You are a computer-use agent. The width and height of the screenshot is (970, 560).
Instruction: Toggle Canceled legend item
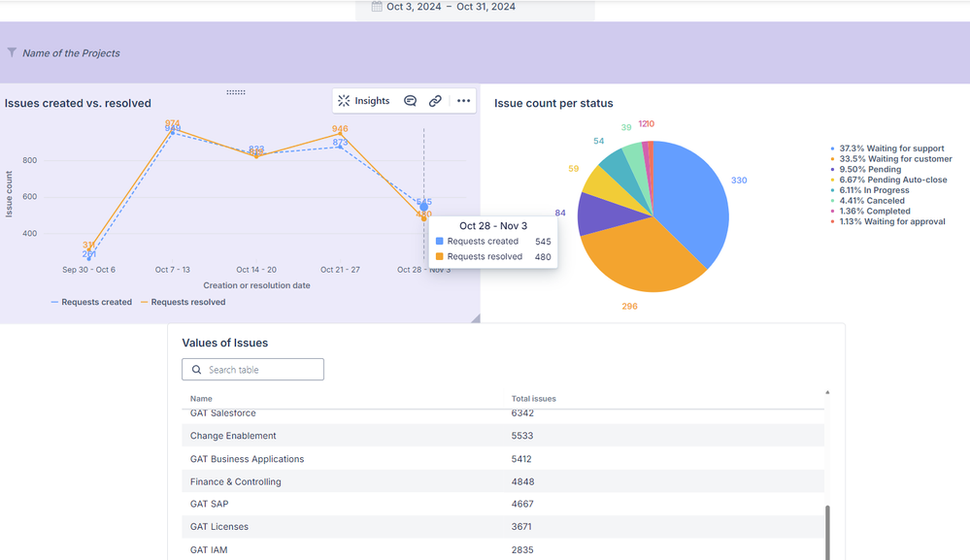(x=867, y=201)
